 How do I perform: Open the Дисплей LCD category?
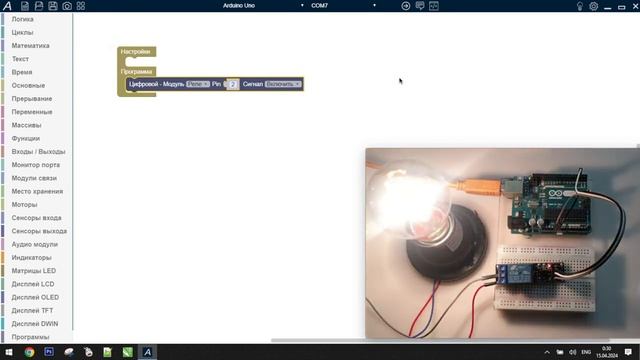coord(33,284)
